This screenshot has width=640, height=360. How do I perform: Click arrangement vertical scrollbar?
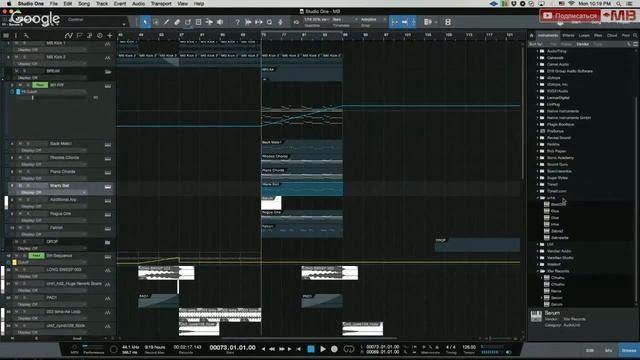(523, 114)
